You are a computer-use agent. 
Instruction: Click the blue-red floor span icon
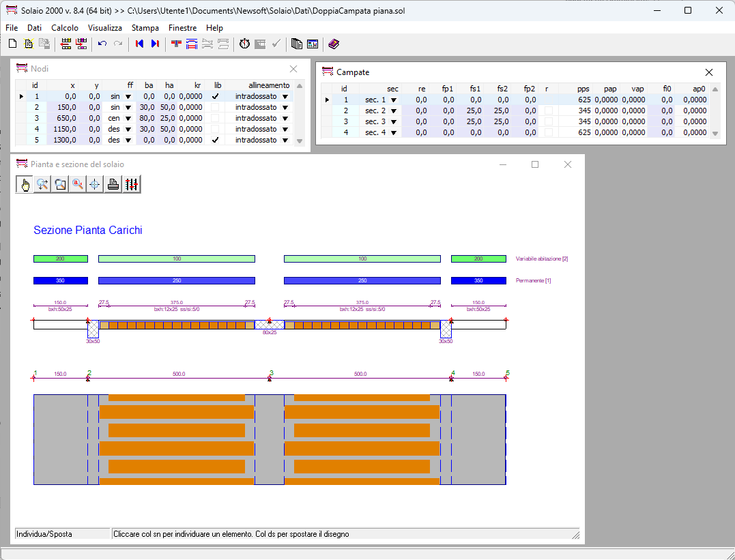coord(192,44)
